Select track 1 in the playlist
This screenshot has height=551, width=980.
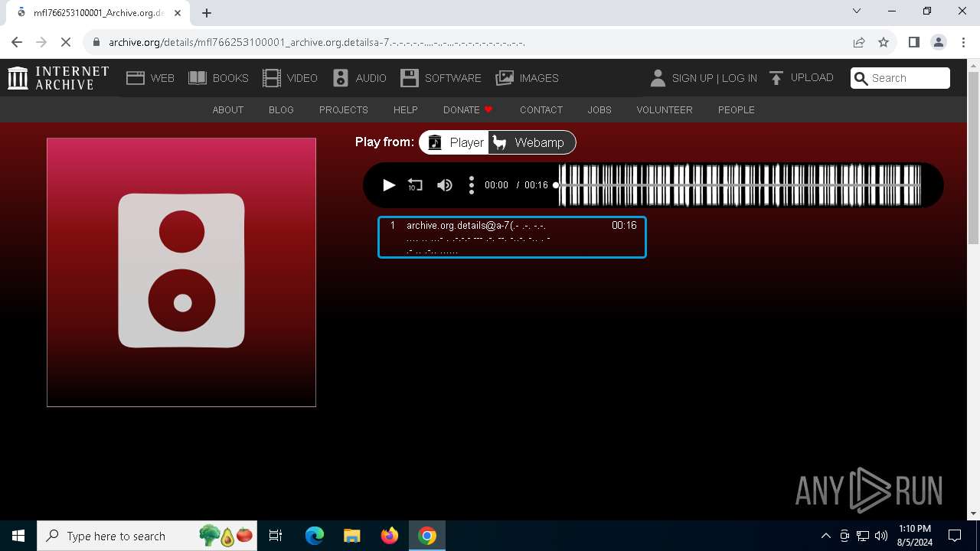(512, 237)
